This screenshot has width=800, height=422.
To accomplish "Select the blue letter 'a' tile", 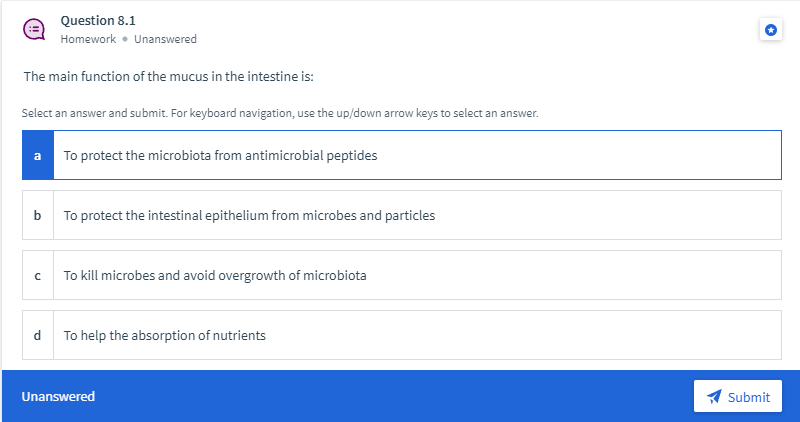I will (x=37, y=156).
